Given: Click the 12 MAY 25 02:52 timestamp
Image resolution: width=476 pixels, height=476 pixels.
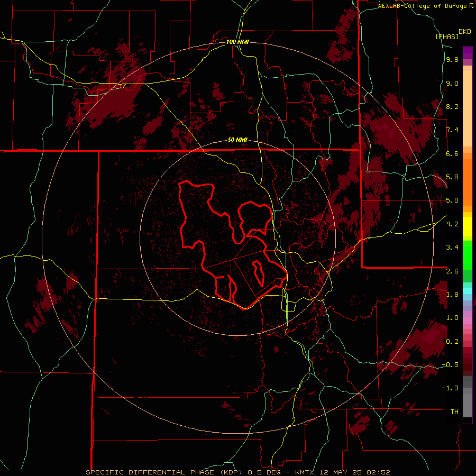Looking at the screenshot, I should point(354,472).
